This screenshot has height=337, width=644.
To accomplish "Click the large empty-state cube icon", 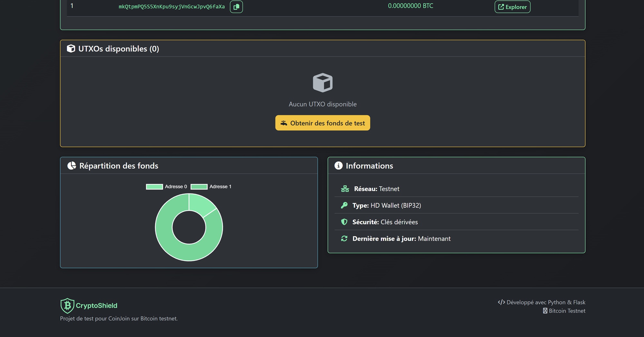I will coord(322,83).
